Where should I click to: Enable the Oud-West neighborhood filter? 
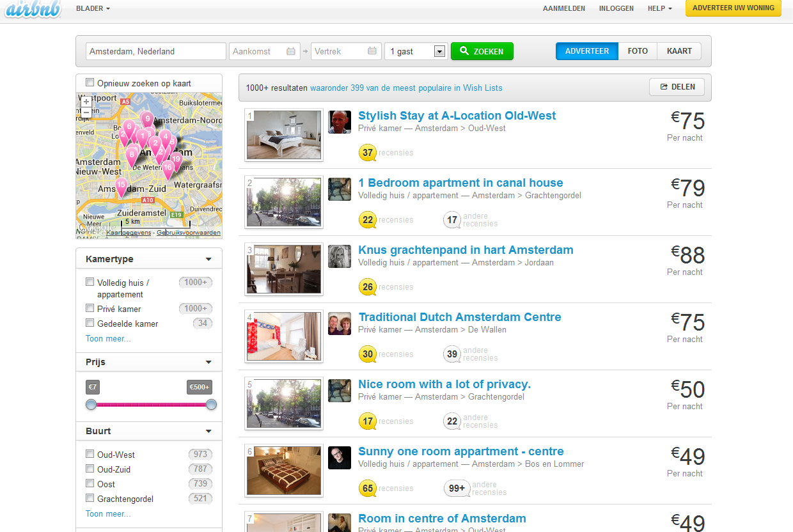(x=90, y=453)
